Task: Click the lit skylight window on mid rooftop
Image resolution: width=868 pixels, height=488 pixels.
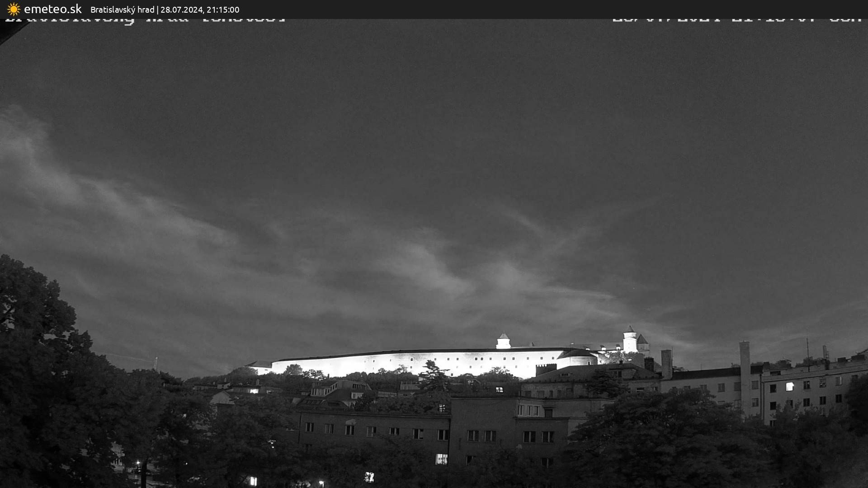Action: 499,389
